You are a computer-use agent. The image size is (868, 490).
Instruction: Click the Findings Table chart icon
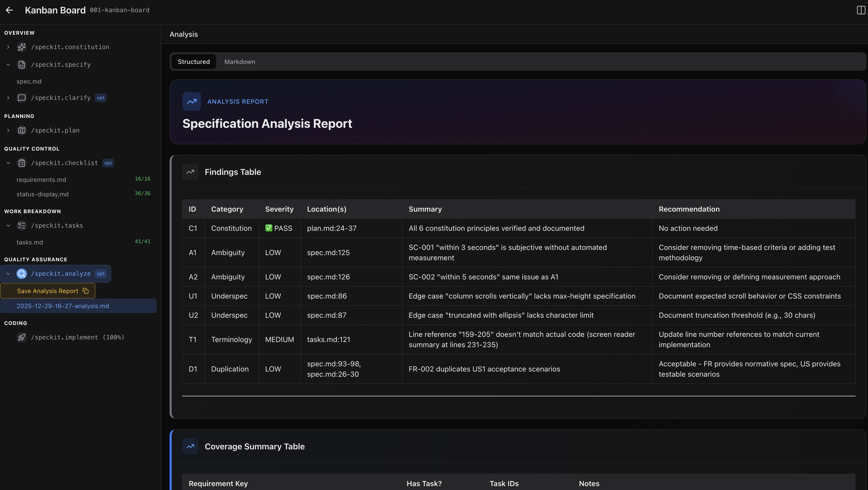click(x=190, y=172)
